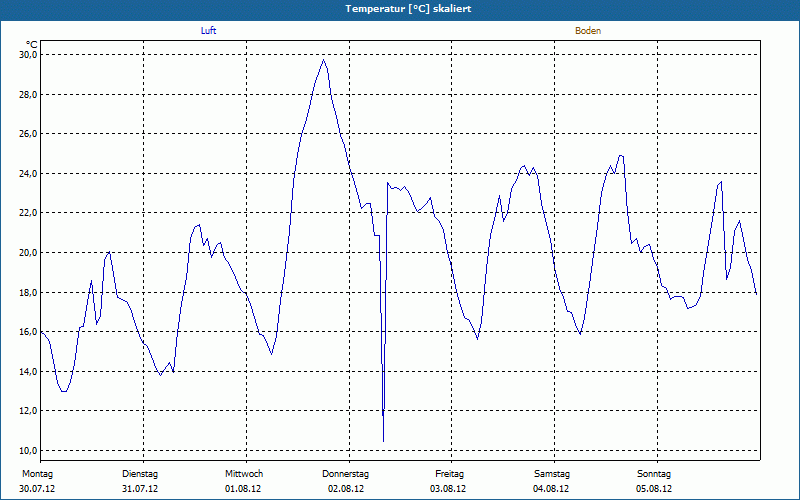
Task: Click the Donnerstag day label
Action: tap(345, 474)
